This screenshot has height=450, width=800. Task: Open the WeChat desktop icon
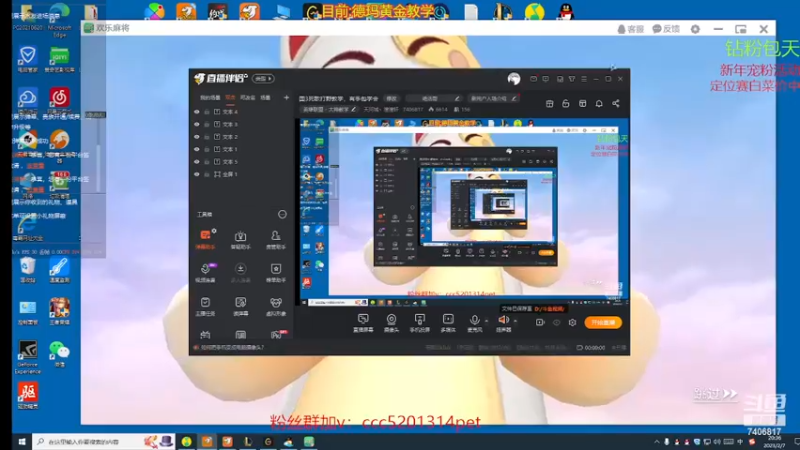59,354
